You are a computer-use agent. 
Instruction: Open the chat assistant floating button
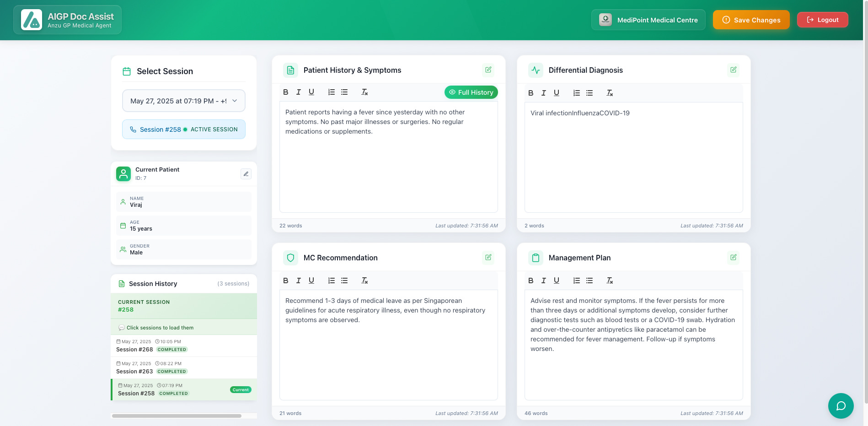coord(841,406)
